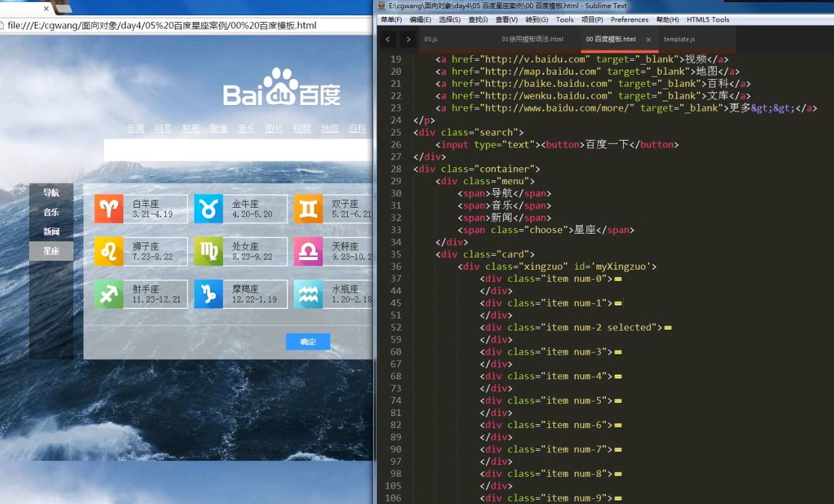
Task: Close the browser tab with its x
Action: click(x=46, y=9)
